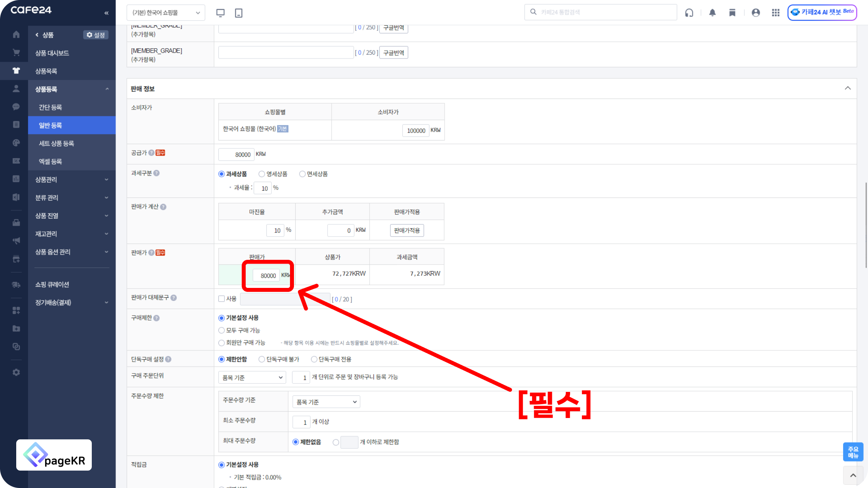Click the desktop preview monitor icon
Image resolution: width=868 pixels, height=488 pixels.
220,13
